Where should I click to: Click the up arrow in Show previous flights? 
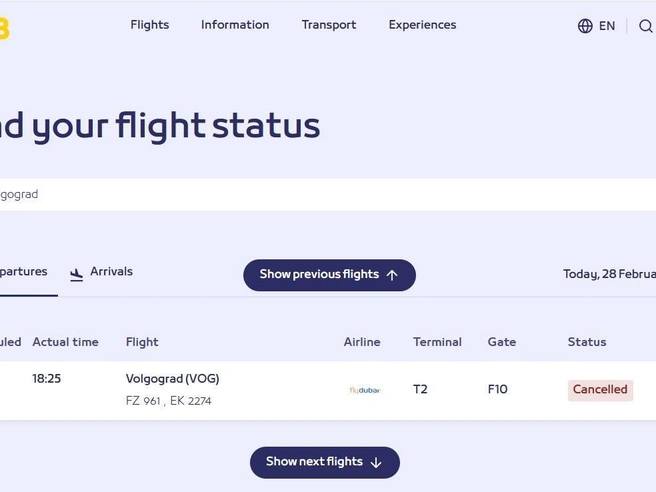[x=392, y=275]
